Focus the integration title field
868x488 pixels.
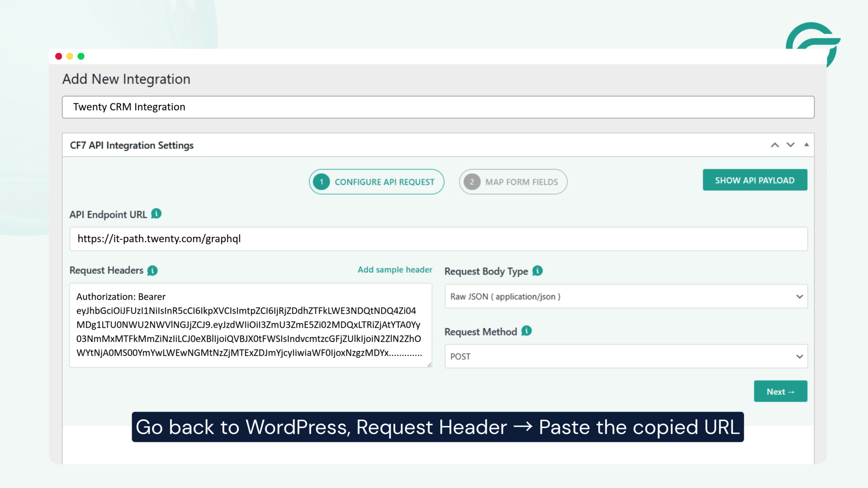pyautogui.click(x=438, y=107)
